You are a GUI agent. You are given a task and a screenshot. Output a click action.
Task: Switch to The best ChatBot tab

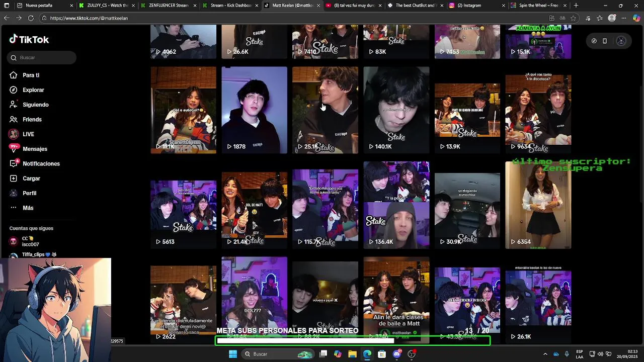416,6
